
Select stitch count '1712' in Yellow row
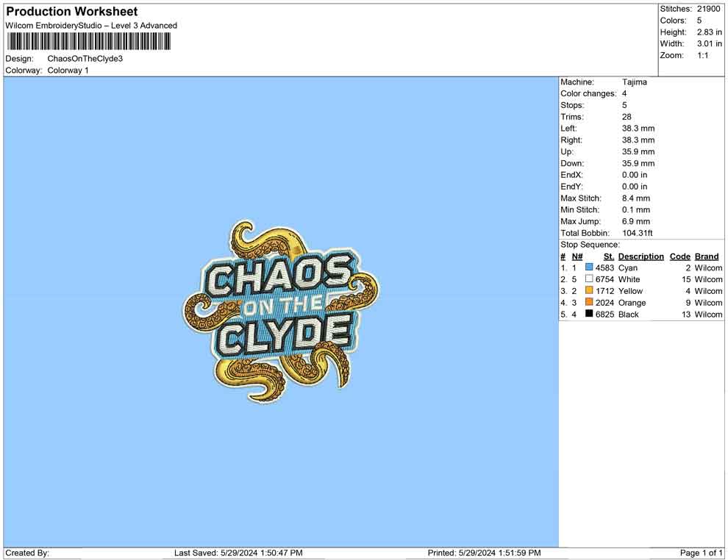tap(605, 291)
